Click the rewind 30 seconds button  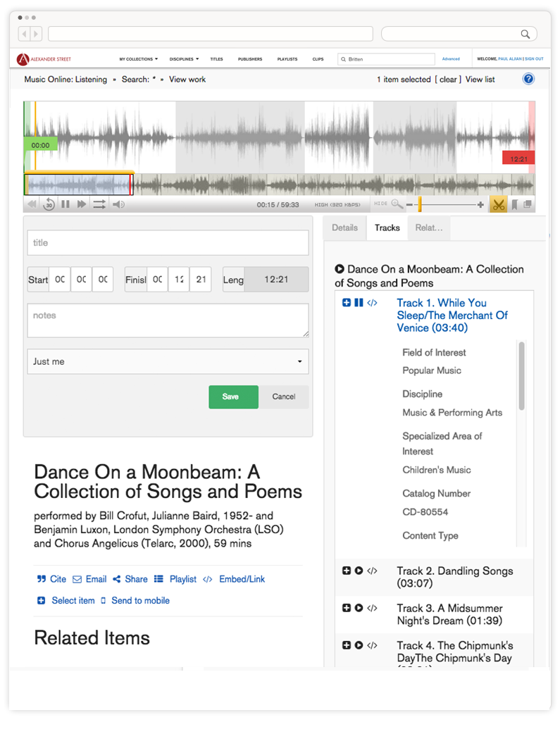49,204
